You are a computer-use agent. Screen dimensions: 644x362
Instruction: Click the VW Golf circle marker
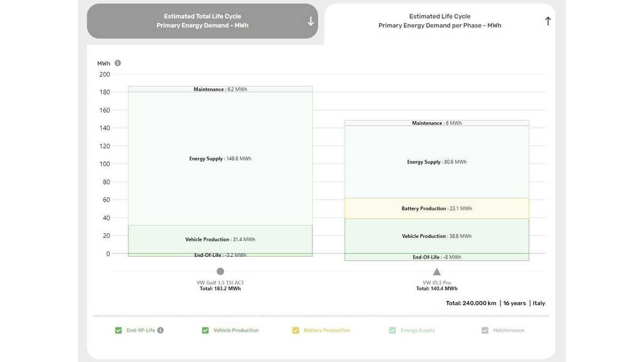coord(220,271)
